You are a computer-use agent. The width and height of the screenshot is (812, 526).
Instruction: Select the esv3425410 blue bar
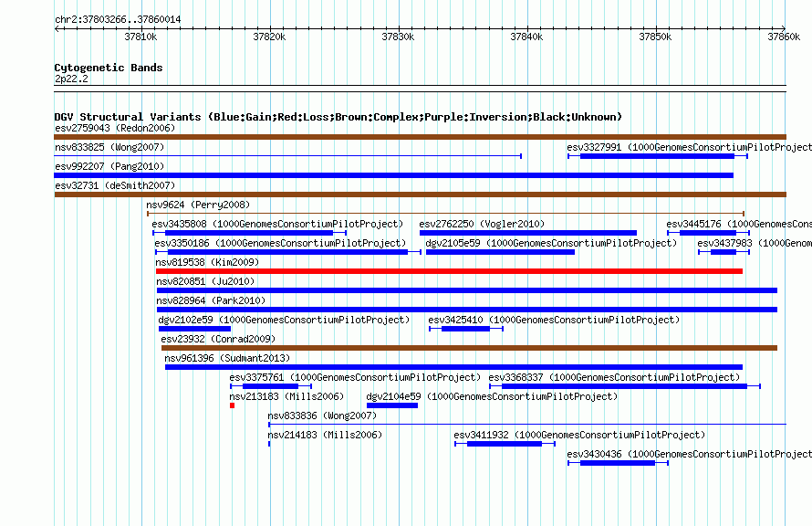coord(465,329)
